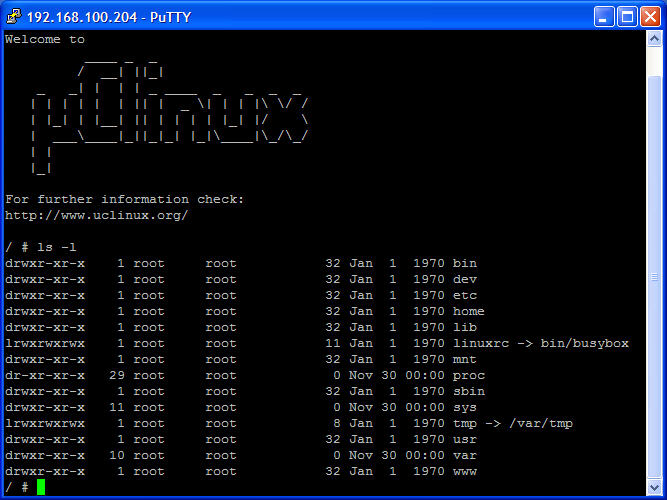
Task: Click the link count '29' on the proc row
Action: pyautogui.click(x=117, y=376)
